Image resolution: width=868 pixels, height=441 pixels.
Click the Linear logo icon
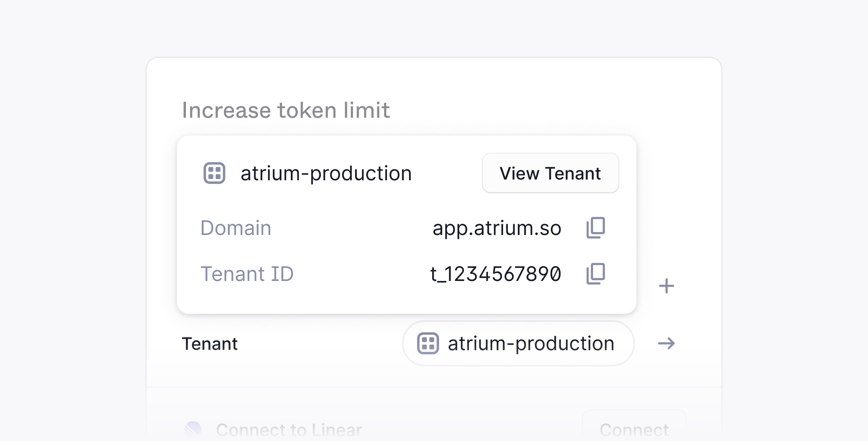(x=193, y=429)
